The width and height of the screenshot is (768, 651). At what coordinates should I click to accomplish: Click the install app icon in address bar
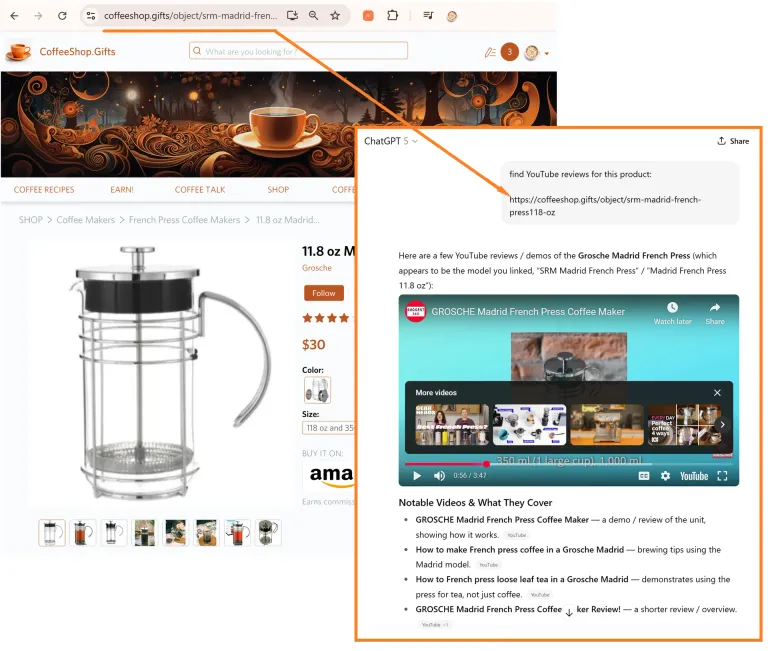tap(292, 16)
